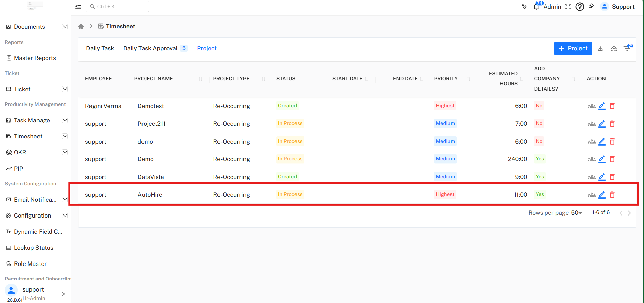This screenshot has height=303, width=644.
Task: Click the cloud upload icon
Action: point(614,49)
